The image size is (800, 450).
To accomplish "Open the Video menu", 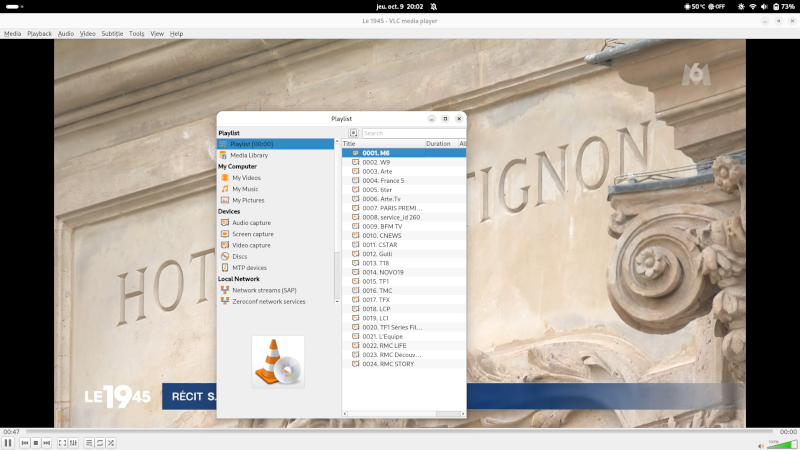I will pos(87,34).
